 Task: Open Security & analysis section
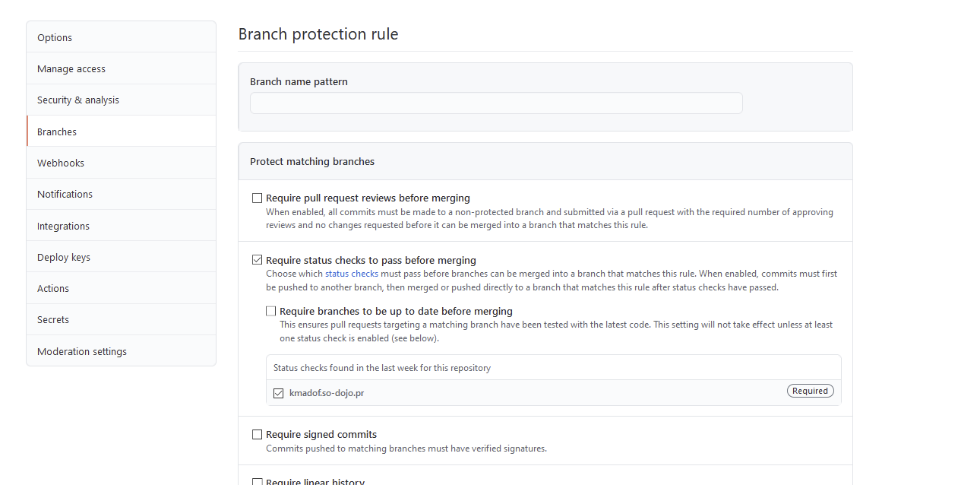click(78, 100)
